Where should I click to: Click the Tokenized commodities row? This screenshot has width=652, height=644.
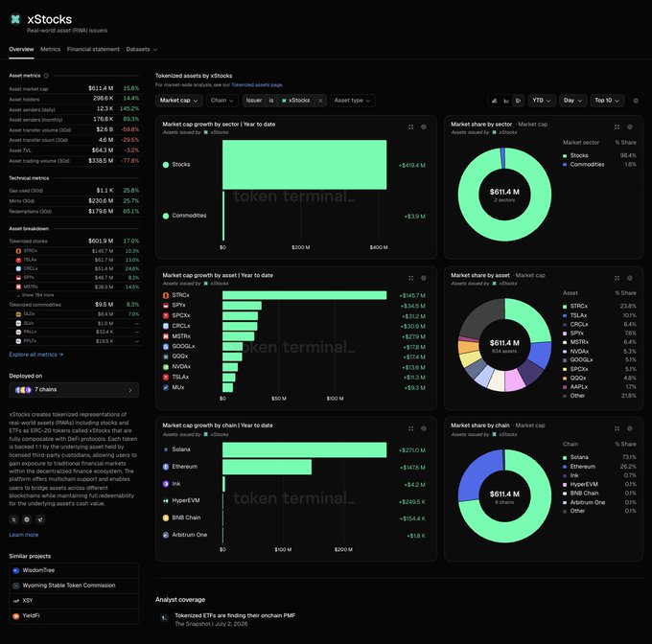pos(74,305)
